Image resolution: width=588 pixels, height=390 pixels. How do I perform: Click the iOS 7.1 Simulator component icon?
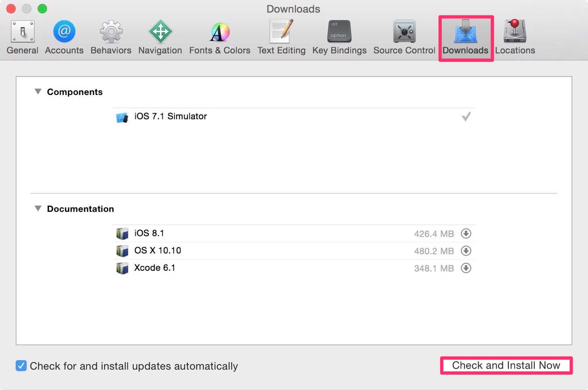pyautogui.click(x=122, y=117)
